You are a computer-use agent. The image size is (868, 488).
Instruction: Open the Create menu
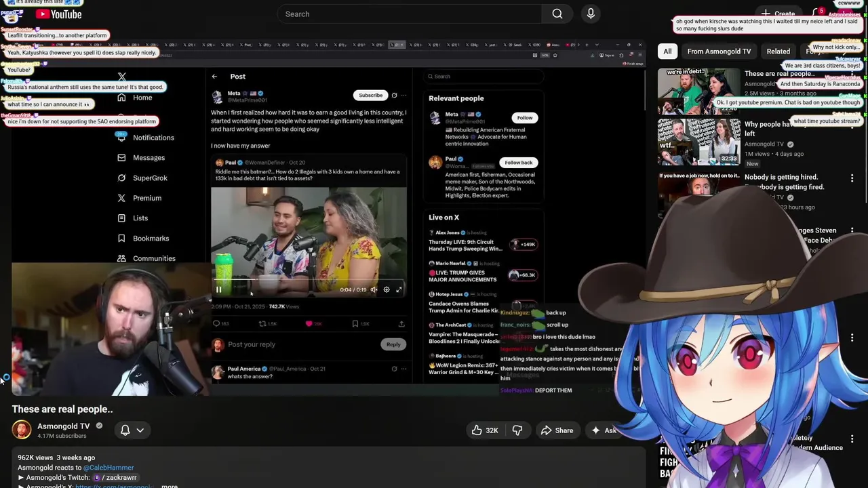click(778, 14)
